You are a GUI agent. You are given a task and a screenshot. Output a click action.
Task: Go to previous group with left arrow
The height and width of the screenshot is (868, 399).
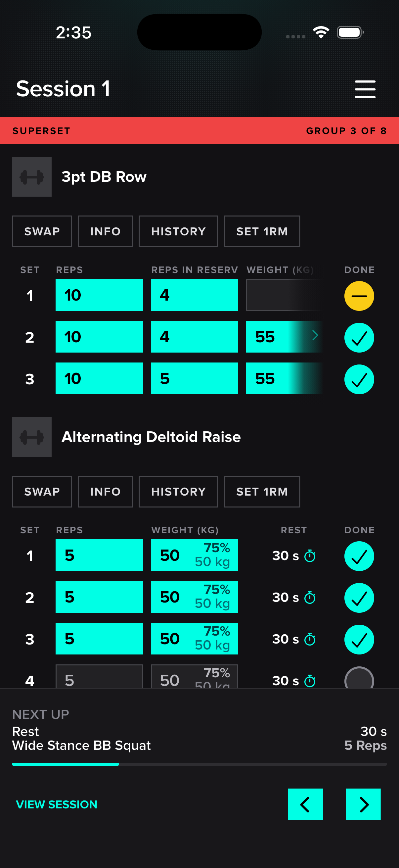[x=305, y=805]
